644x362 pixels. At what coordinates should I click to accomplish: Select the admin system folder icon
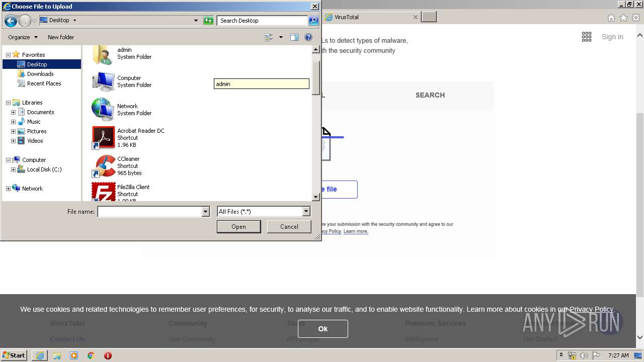[103, 54]
